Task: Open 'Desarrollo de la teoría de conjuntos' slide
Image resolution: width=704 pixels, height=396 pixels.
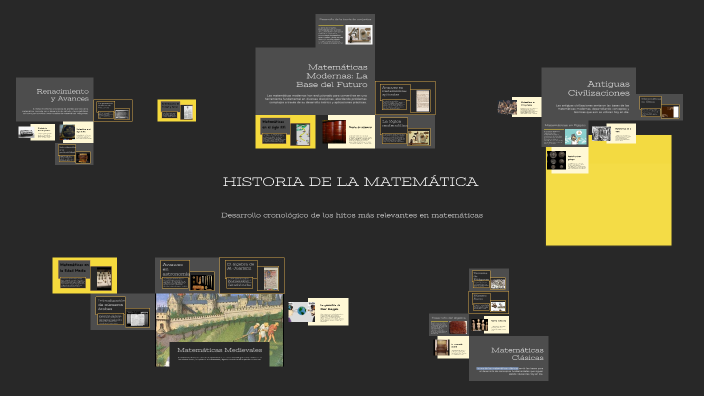Action: pyautogui.click(x=345, y=31)
